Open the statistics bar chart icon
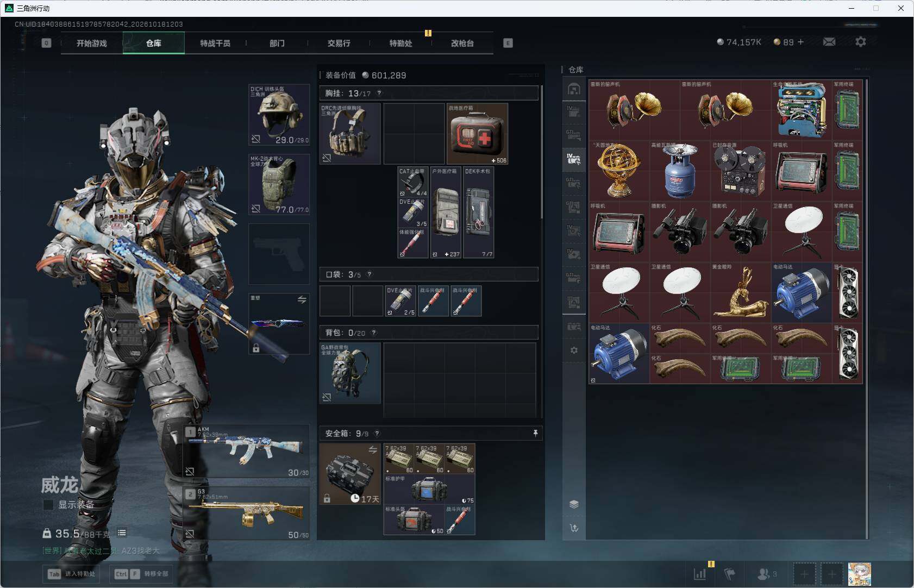 coord(700,574)
